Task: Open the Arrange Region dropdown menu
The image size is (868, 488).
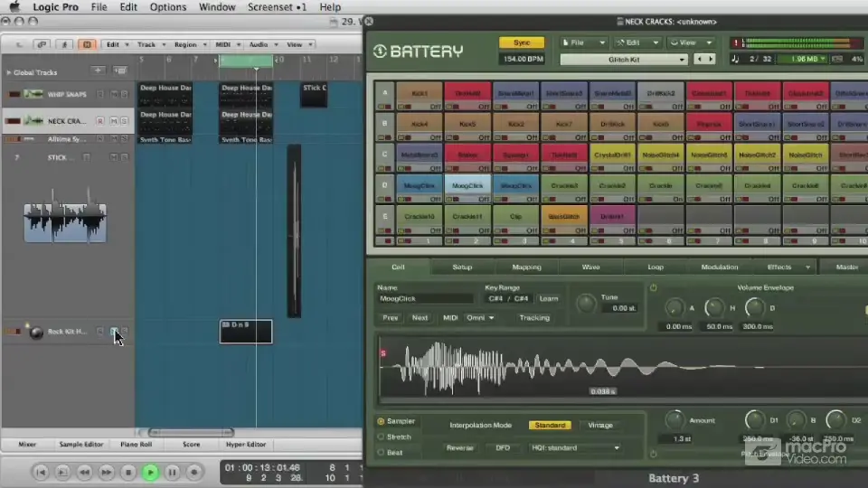Action: tap(191, 44)
